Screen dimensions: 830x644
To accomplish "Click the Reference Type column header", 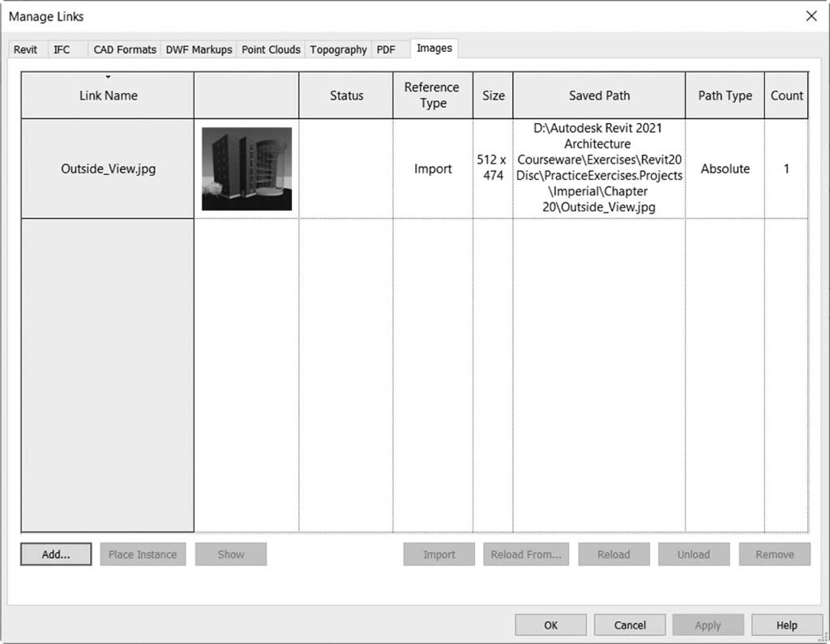I will [x=433, y=96].
